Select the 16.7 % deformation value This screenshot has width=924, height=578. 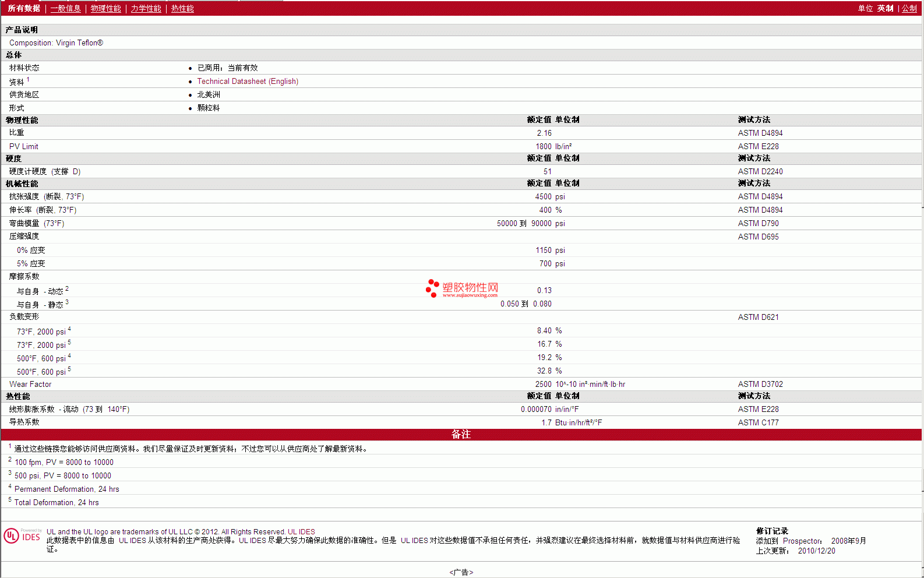(549, 344)
